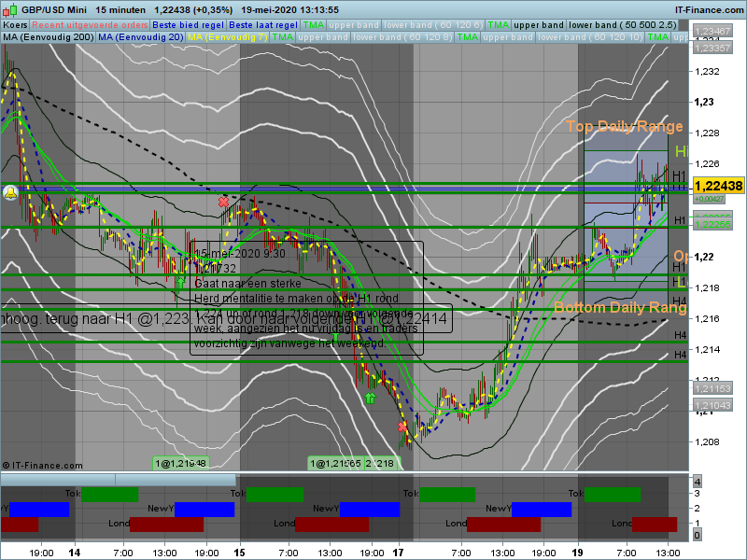The width and height of the screenshot is (747, 560).
Task: Click the TMA label after Beste laat regel
Action: (314, 25)
